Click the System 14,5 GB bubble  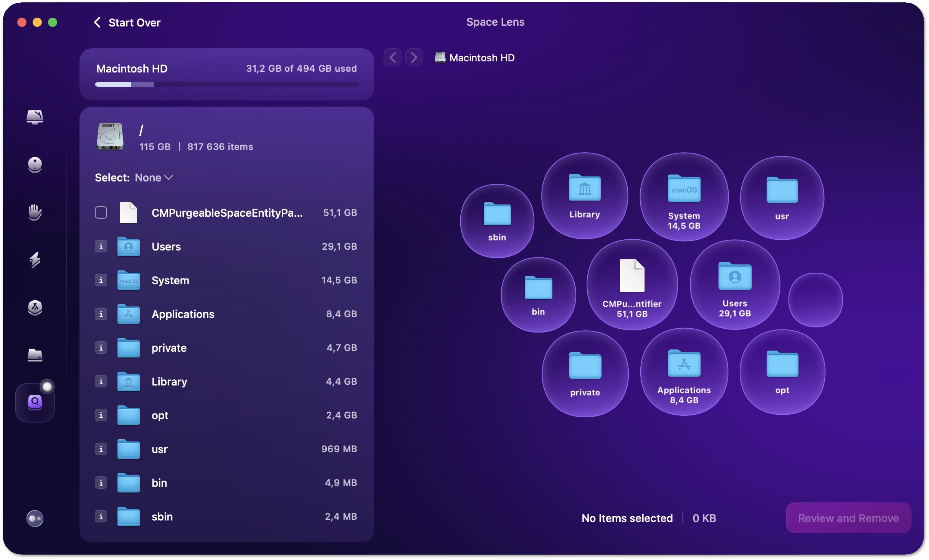[x=684, y=197]
